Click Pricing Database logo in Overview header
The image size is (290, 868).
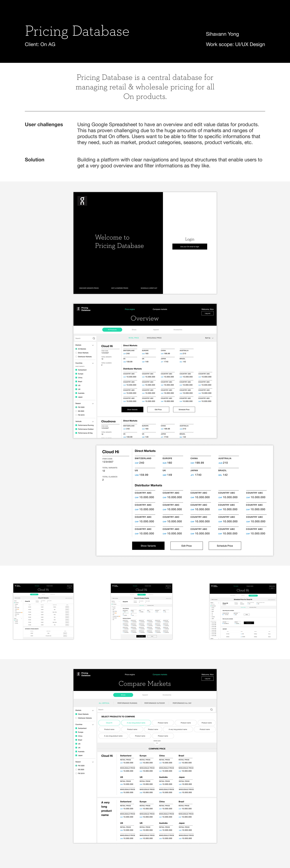click(84, 309)
